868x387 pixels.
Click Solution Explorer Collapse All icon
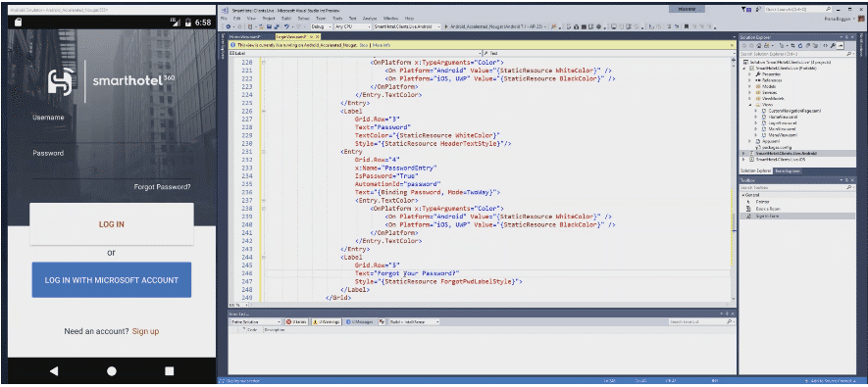point(807,46)
